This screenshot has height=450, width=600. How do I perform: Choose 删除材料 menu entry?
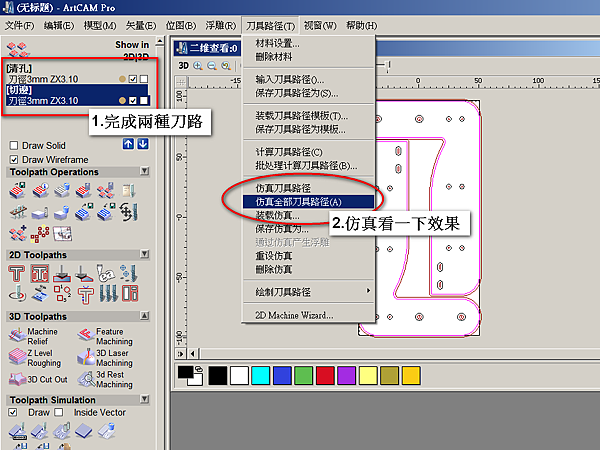[308, 57]
